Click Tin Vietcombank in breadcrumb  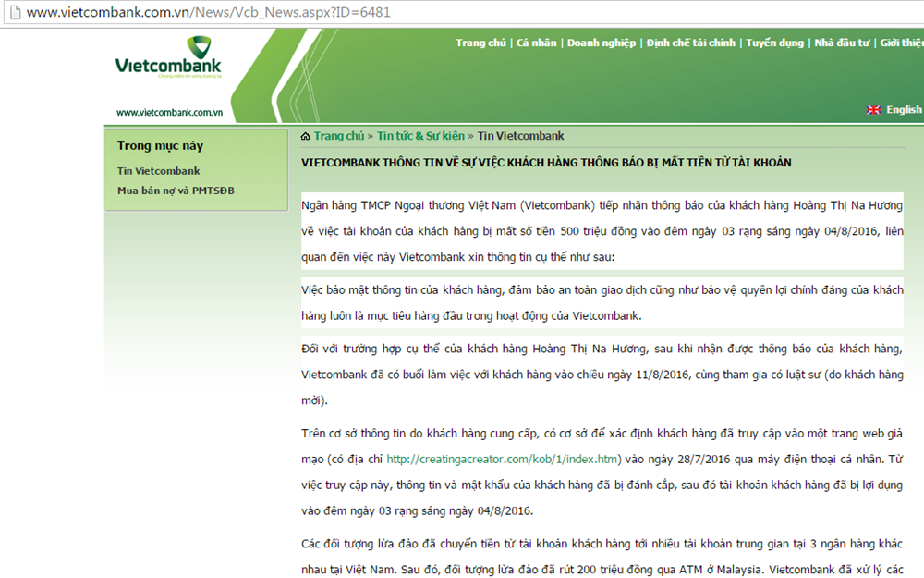coord(520,136)
